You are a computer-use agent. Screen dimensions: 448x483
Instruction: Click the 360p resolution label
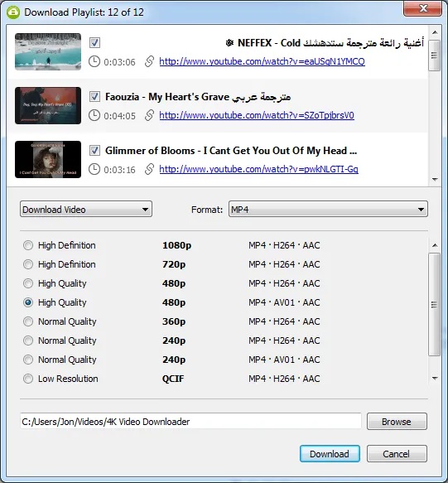(174, 321)
